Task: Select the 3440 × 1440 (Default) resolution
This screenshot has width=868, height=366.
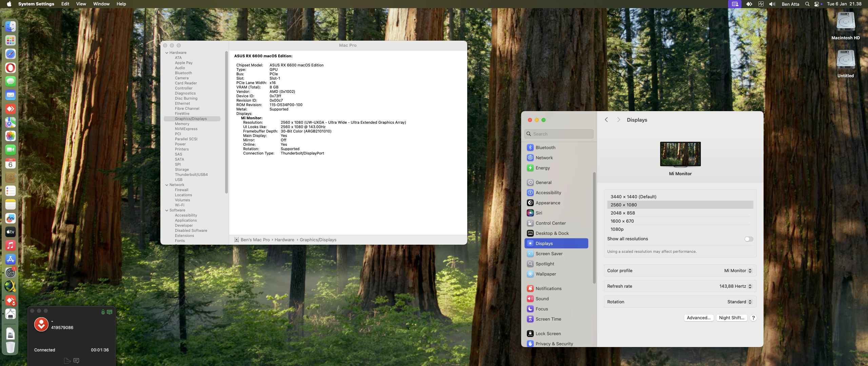Action: pos(680,197)
